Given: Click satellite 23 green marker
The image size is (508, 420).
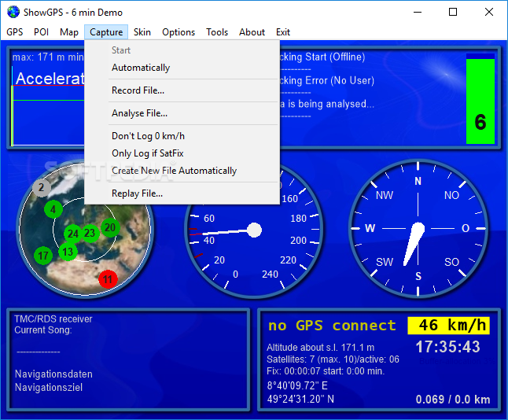Looking at the screenshot, I should (x=90, y=233).
